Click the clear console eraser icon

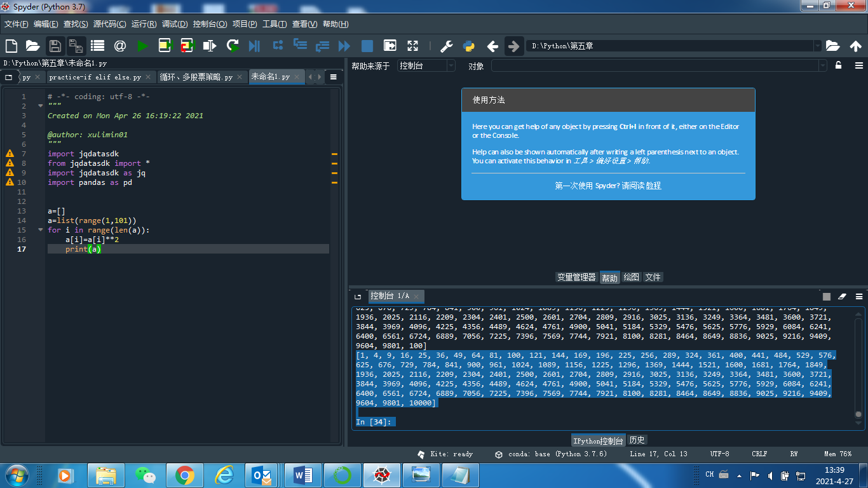tap(842, 296)
